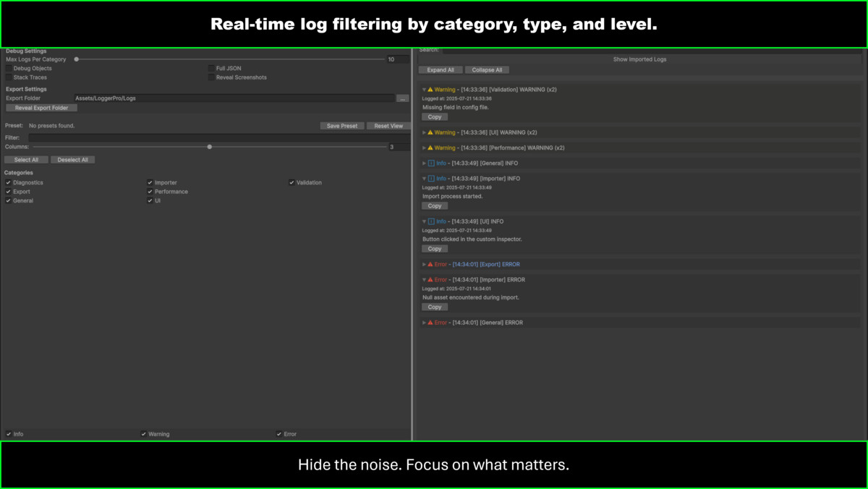Collapse the UI INFO log entry arrow
The height and width of the screenshot is (489, 868).
pos(425,221)
